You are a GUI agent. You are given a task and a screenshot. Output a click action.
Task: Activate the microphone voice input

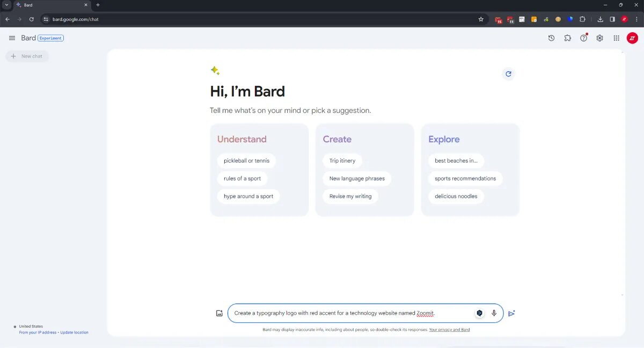[x=494, y=313]
